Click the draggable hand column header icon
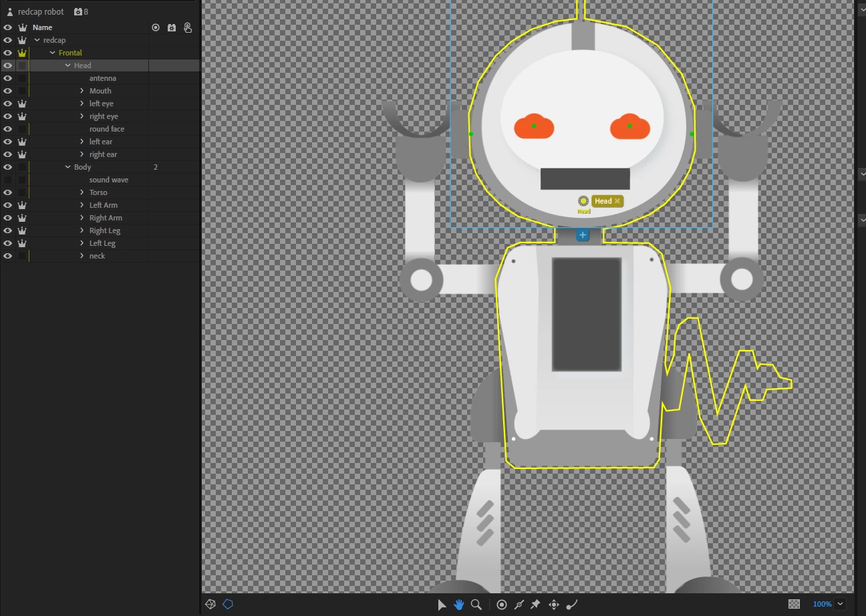This screenshot has width=866, height=616. coord(188,27)
